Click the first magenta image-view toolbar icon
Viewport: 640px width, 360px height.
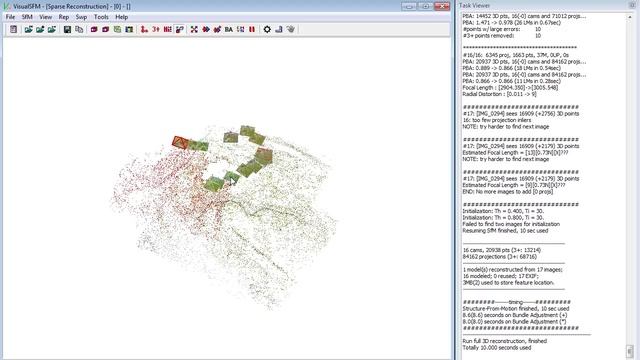pyautogui.click(x=94, y=29)
